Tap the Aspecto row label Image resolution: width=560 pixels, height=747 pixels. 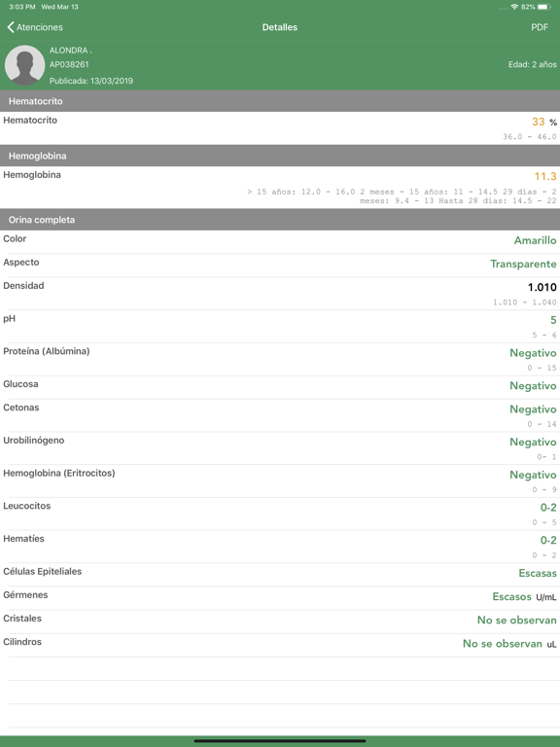pyautogui.click(x=21, y=263)
